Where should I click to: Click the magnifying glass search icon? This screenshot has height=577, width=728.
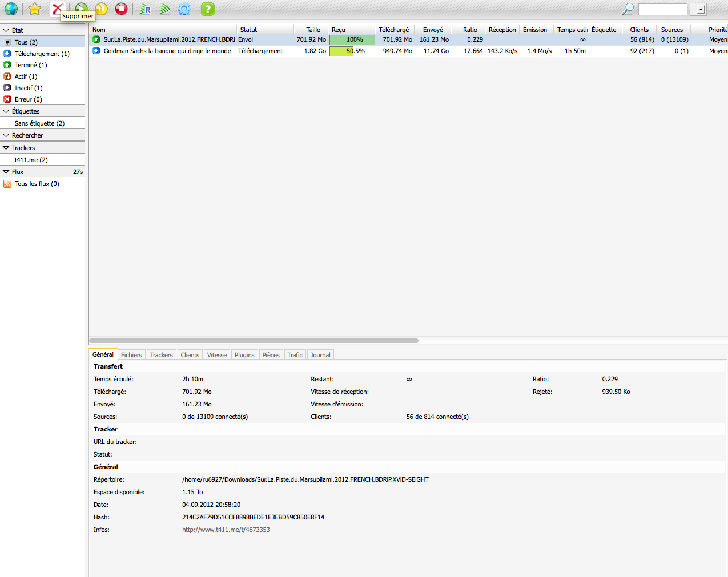coord(628,9)
